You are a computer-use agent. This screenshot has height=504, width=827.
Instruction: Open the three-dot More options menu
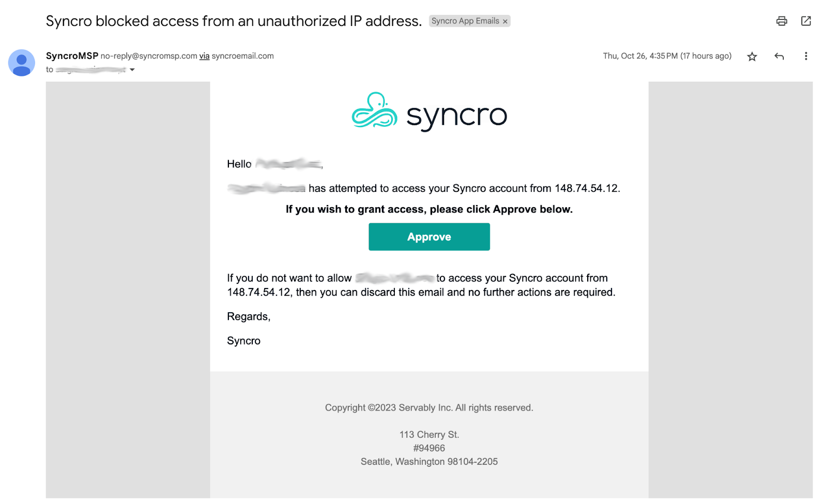(x=806, y=56)
